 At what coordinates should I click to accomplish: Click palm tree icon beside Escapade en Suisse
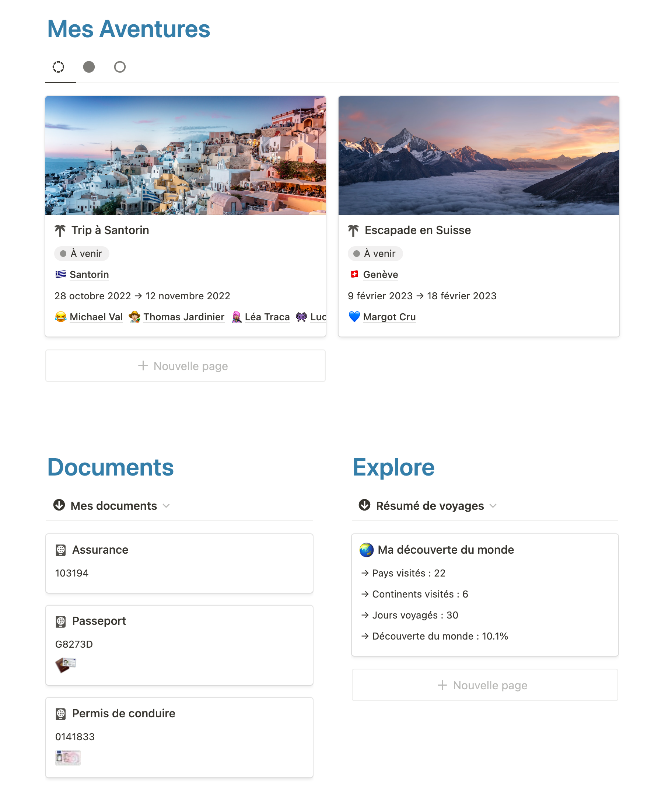pyautogui.click(x=353, y=230)
